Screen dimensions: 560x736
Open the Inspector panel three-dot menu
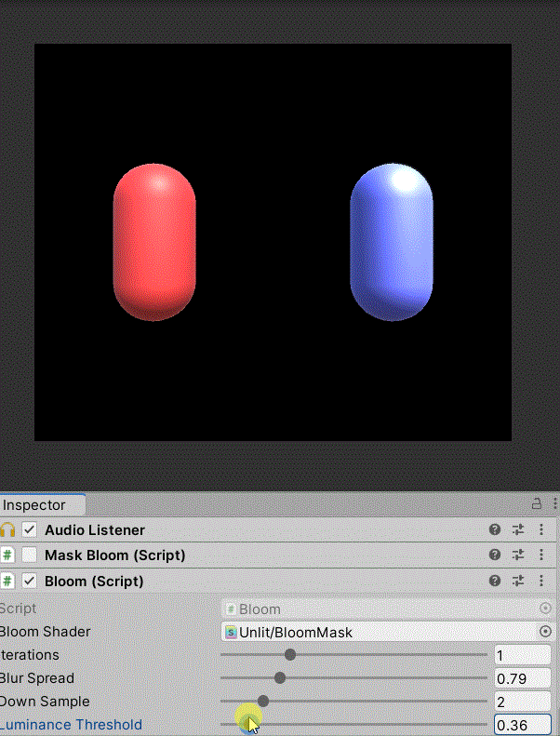coord(555,503)
